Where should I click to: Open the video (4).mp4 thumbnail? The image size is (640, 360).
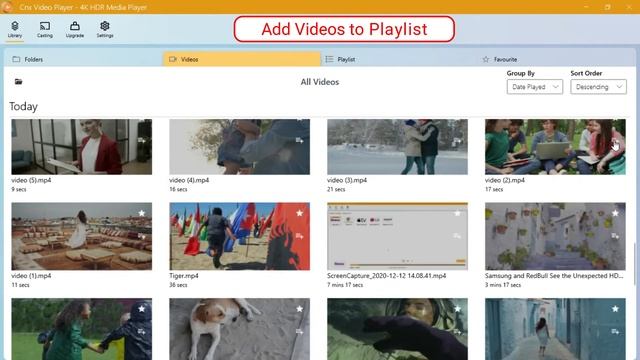click(x=240, y=147)
